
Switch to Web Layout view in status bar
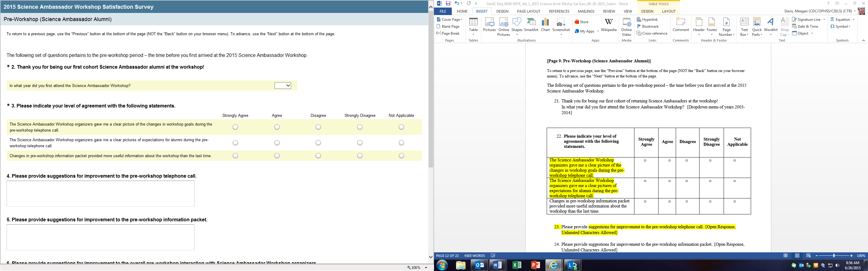click(x=808, y=256)
